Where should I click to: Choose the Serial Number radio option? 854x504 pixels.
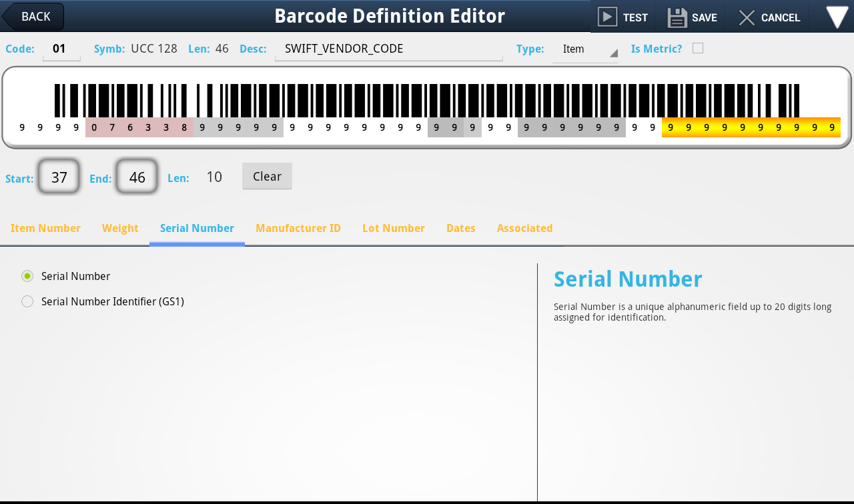tap(27, 276)
